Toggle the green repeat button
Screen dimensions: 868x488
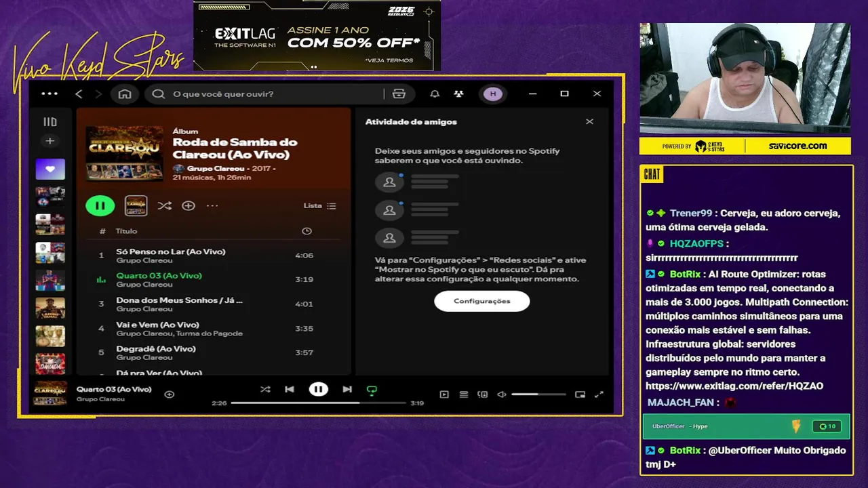pos(372,390)
